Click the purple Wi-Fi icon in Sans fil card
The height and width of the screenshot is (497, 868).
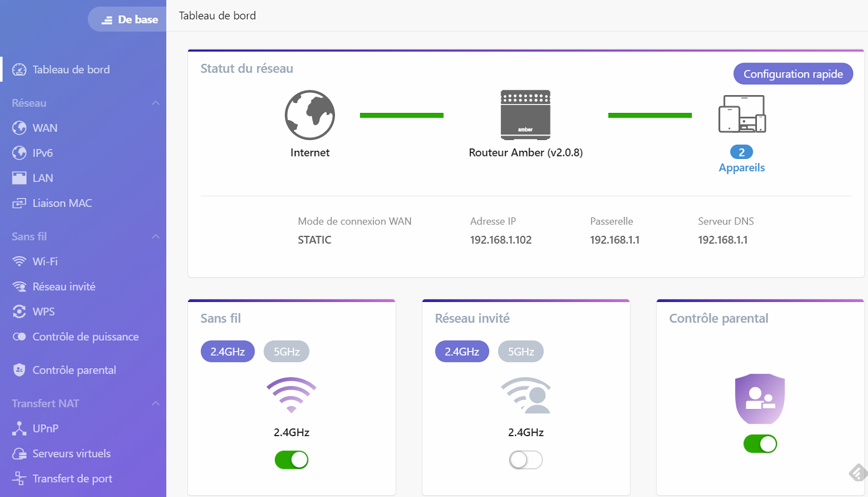[x=291, y=395]
